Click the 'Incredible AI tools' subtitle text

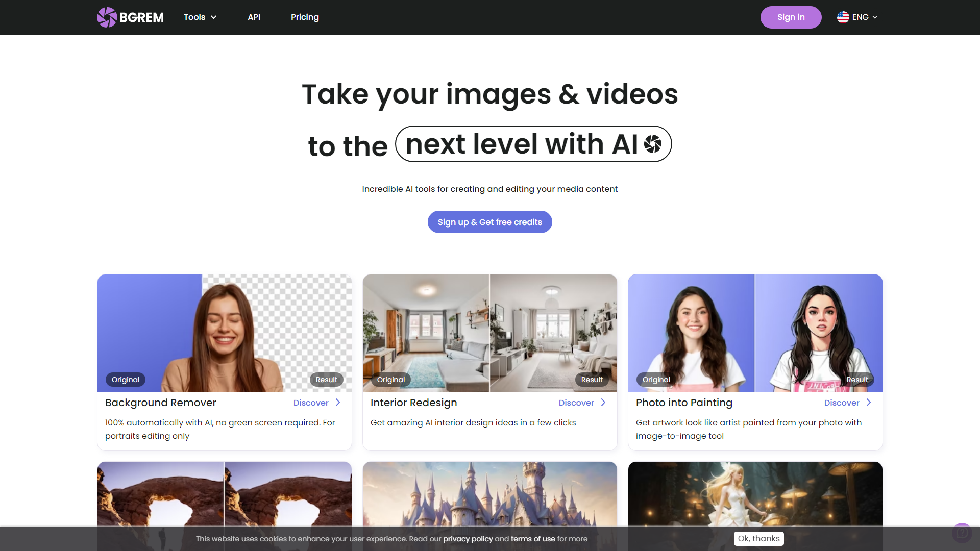pos(490,189)
